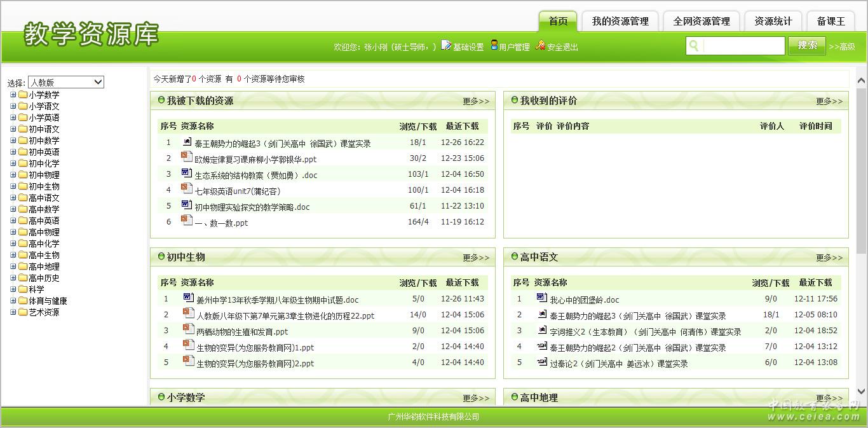
Task: Click the Word icon beside 生态系统的结构教案
Action: pos(186,173)
